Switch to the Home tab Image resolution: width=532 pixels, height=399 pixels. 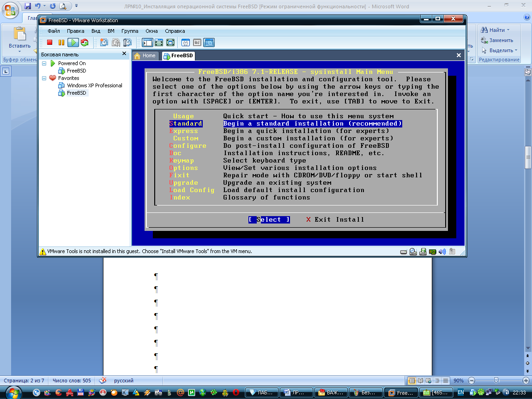click(x=145, y=55)
